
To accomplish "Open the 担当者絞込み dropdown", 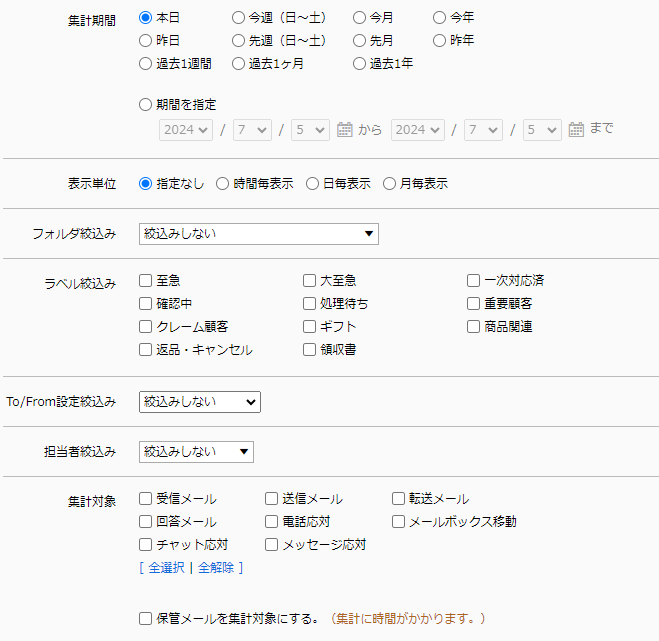I will (x=196, y=452).
